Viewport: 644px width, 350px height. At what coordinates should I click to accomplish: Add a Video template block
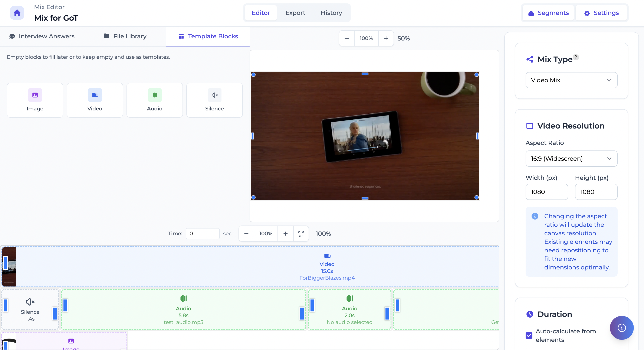click(x=95, y=100)
